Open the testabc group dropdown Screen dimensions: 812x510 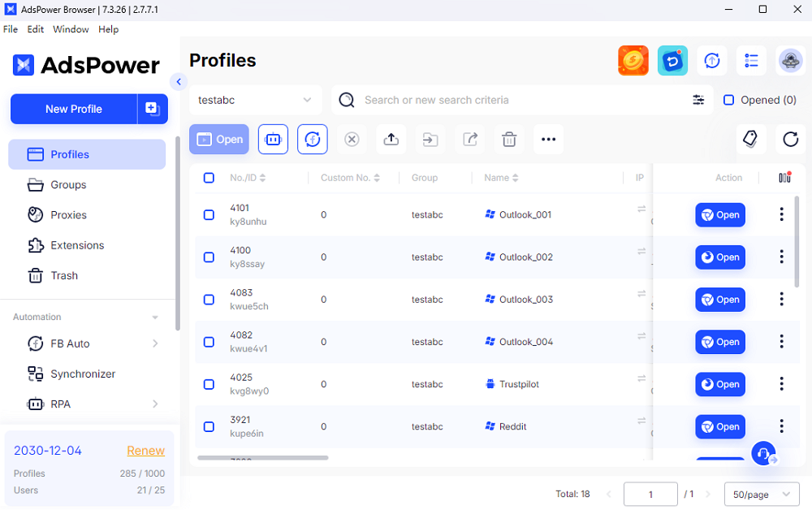pyautogui.click(x=255, y=100)
